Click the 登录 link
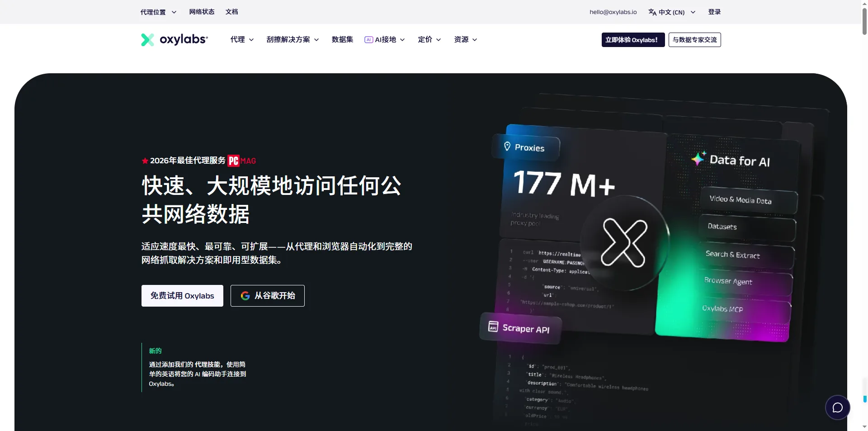 click(x=714, y=12)
